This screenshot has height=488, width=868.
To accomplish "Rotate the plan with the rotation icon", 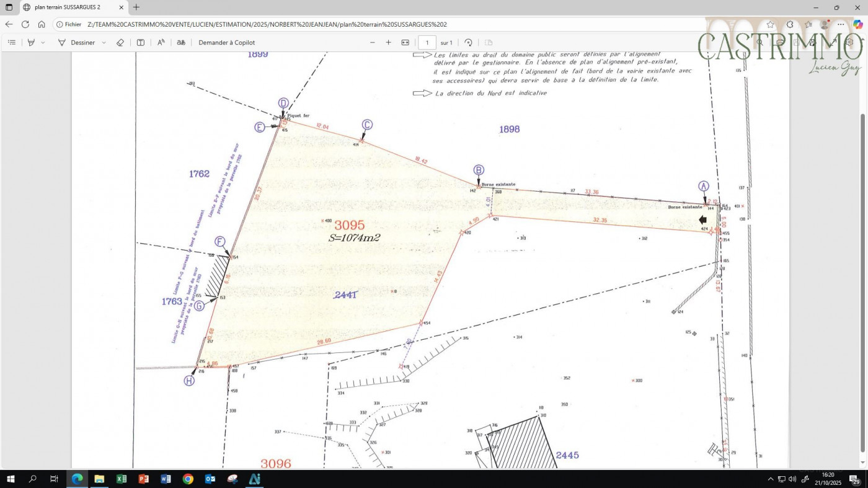I will (x=469, y=42).
